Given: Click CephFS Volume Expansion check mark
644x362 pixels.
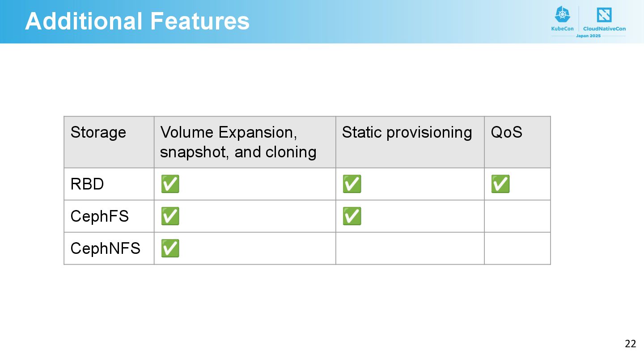Looking at the screenshot, I should click(x=170, y=216).
